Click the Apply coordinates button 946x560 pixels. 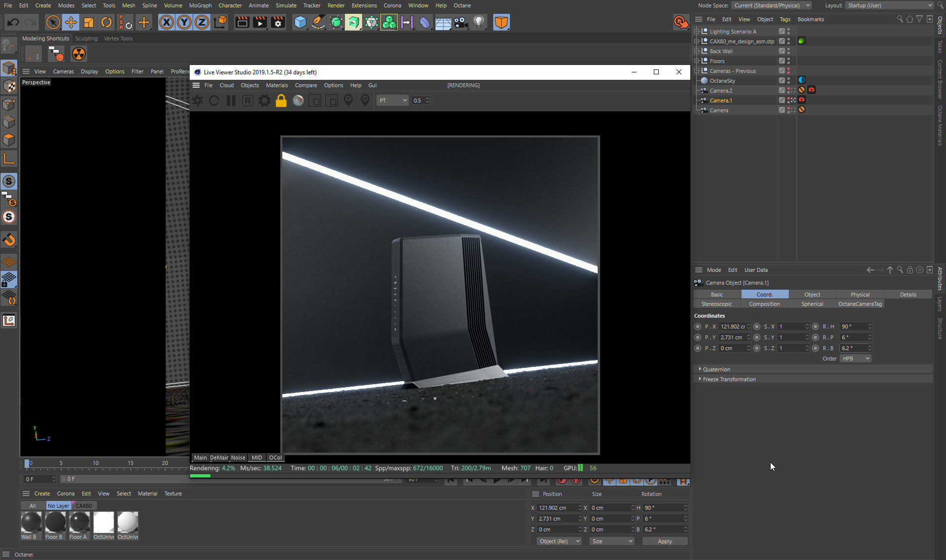(x=665, y=541)
